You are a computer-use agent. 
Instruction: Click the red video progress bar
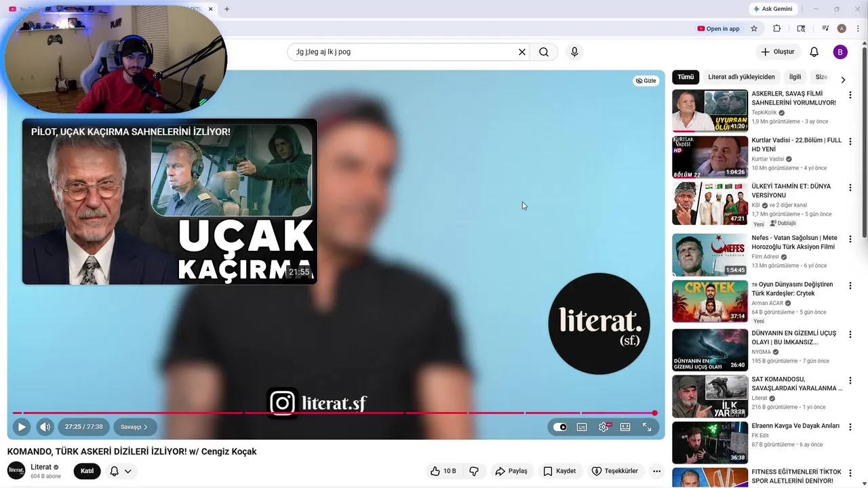(335, 413)
